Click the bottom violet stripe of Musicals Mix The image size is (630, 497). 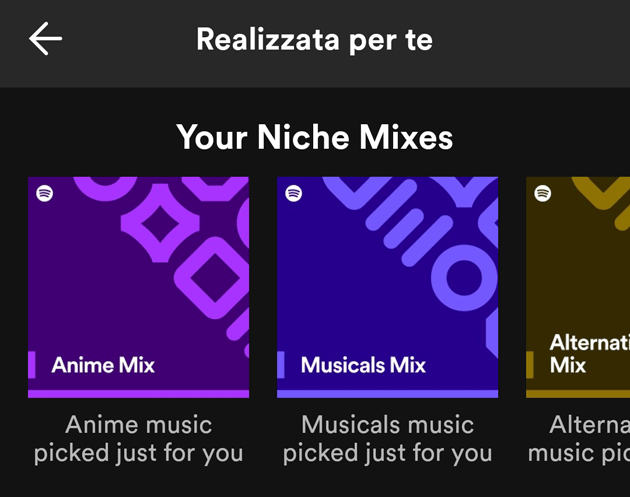point(387,394)
